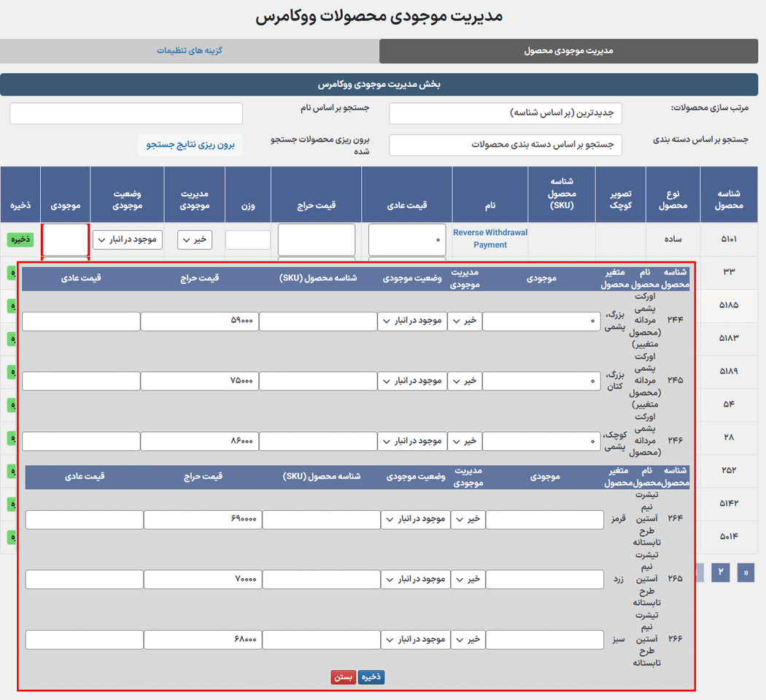Click the برون ریزی نتایج جستجو export link
766x700 pixels.
coord(190,145)
